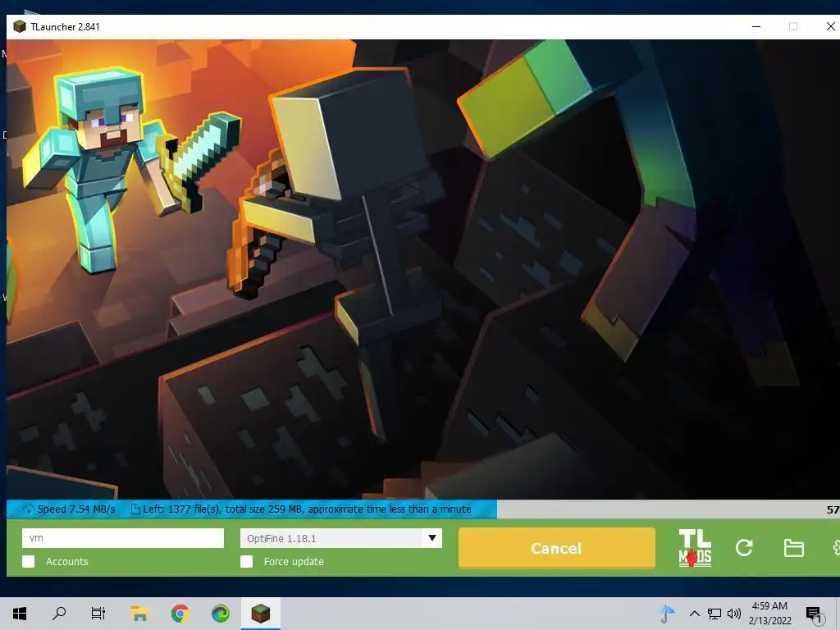Open the notification center icon
The width and height of the screenshot is (840, 630).
point(815,614)
